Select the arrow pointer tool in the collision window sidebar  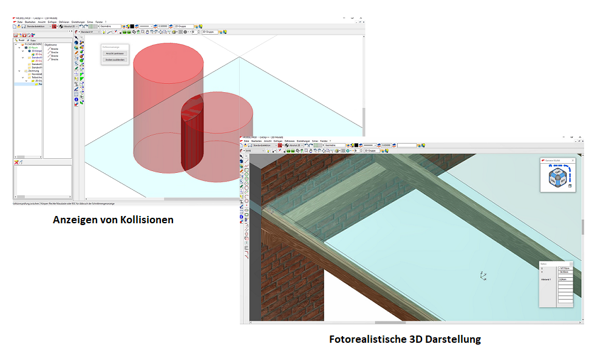pos(77,38)
